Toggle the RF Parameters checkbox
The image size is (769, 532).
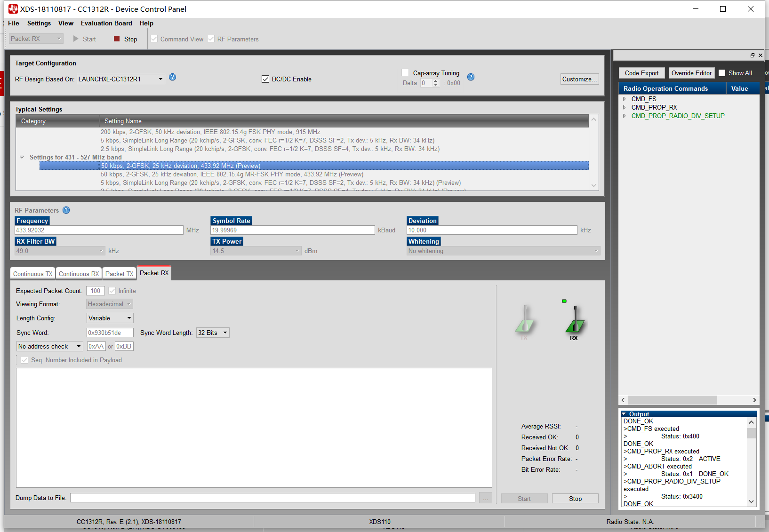coord(211,39)
